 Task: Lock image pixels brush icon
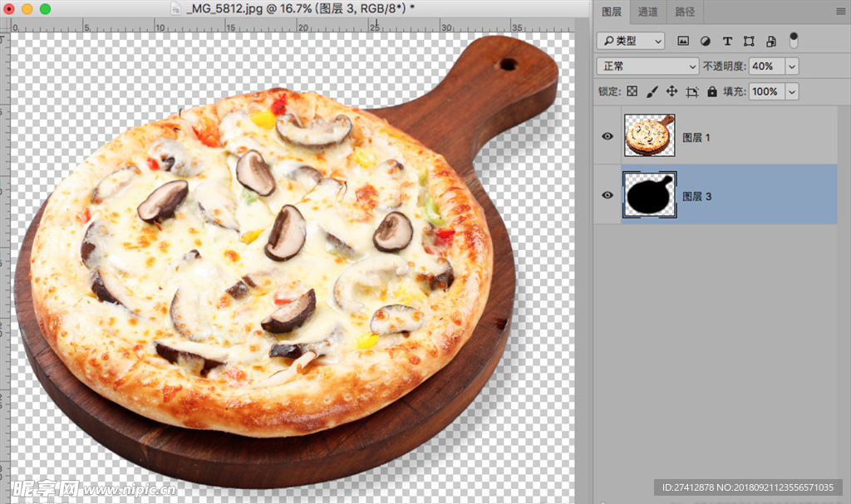(x=652, y=91)
